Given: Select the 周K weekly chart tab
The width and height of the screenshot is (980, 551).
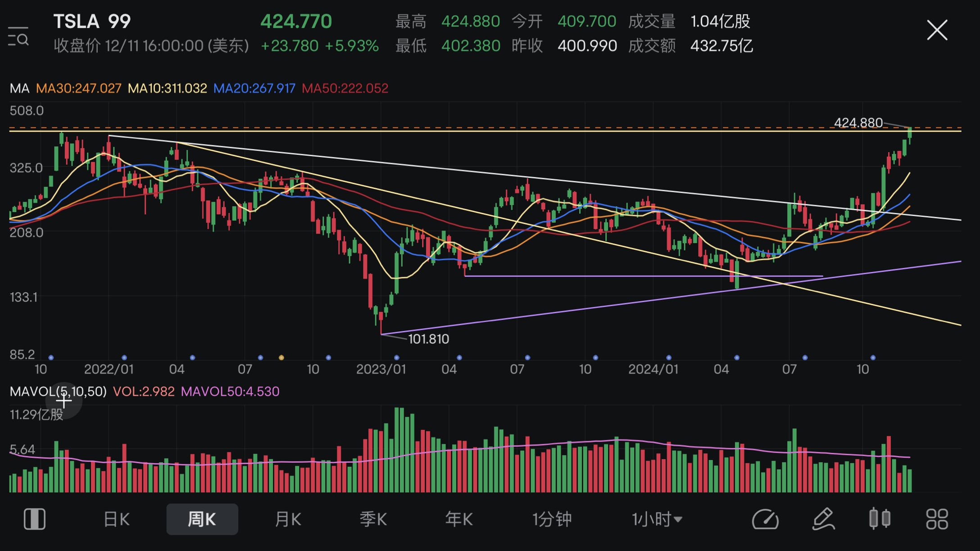Looking at the screenshot, I should [202, 519].
